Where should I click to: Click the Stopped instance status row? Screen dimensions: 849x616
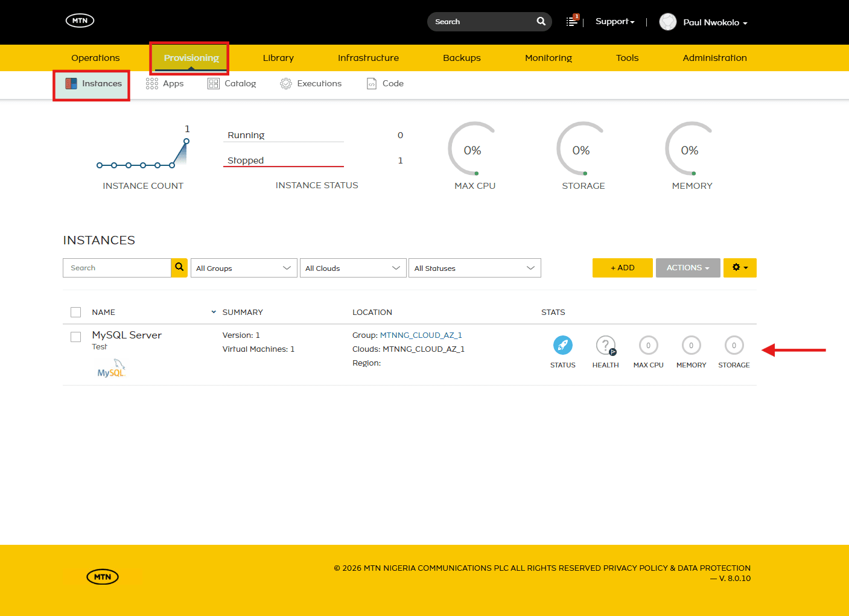(x=316, y=160)
